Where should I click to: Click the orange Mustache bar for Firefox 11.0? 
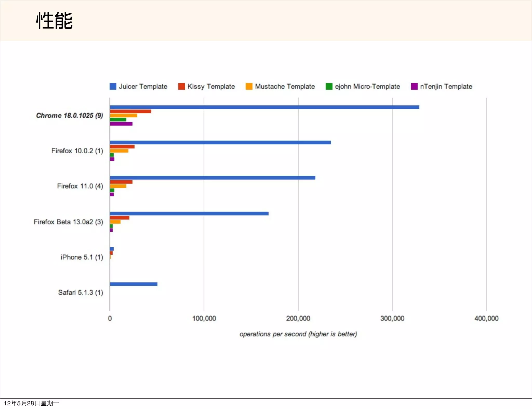118,186
